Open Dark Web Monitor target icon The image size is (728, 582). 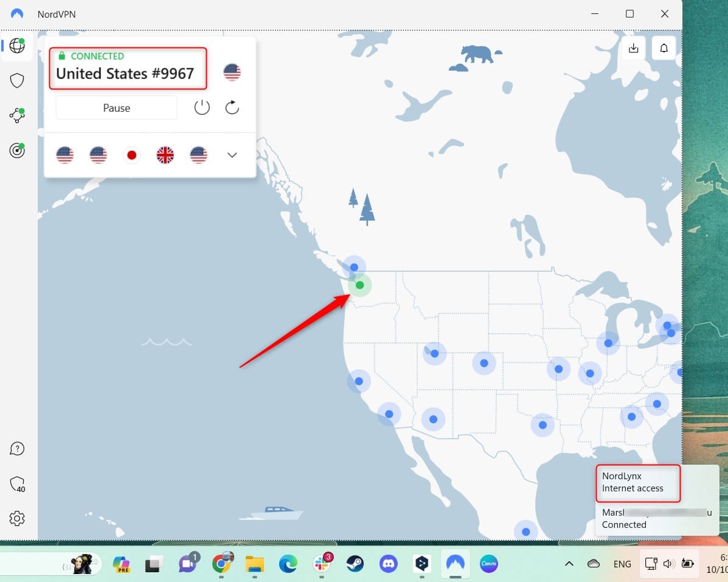coord(17,150)
